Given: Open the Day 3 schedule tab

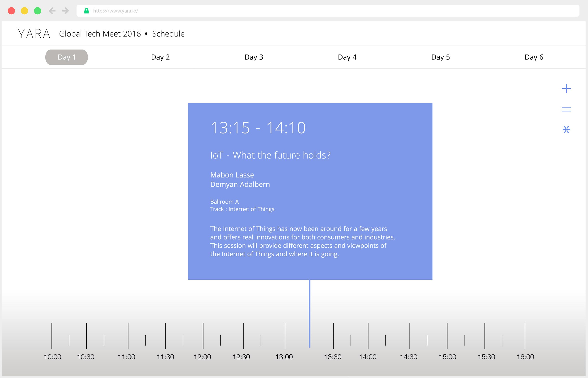Looking at the screenshot, I should (253, 57).
